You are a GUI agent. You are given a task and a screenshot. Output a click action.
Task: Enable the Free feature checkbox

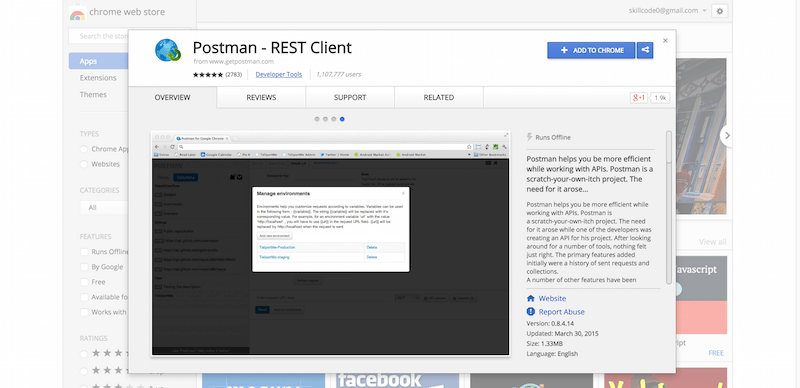point(84,282)
